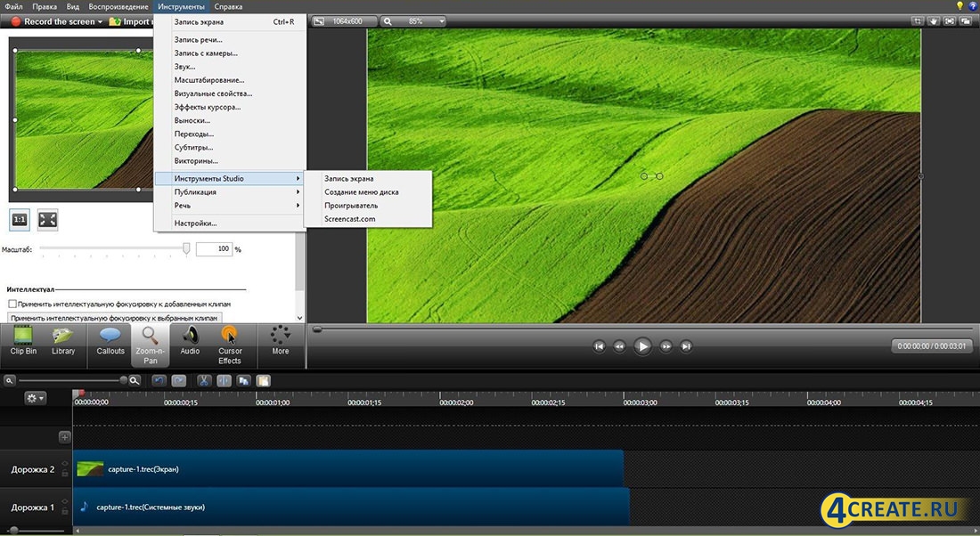Open the timeline gear settings dropdown

(x=36, y=398)
